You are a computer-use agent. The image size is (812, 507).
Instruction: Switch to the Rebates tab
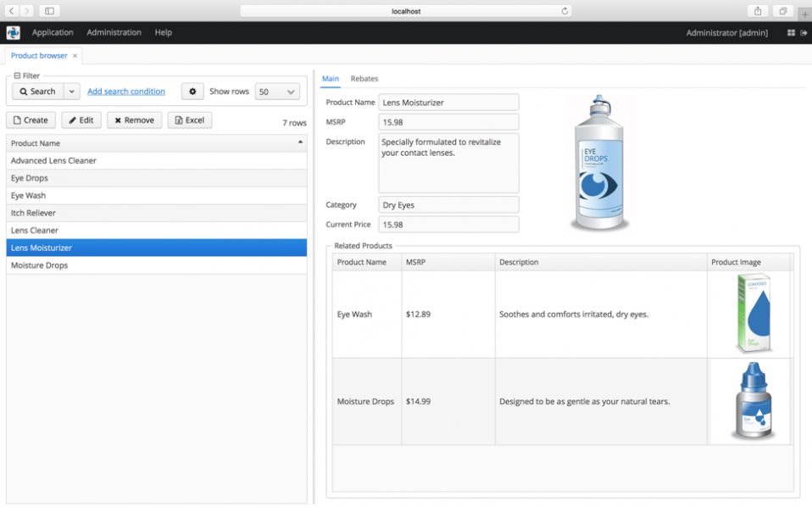coord(364,79)
